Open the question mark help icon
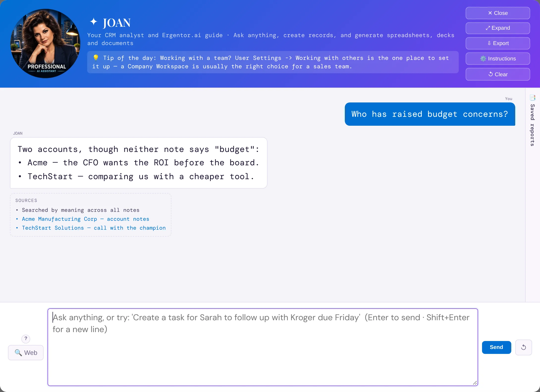Screen dimensions: 540x392 pos(26,339)
